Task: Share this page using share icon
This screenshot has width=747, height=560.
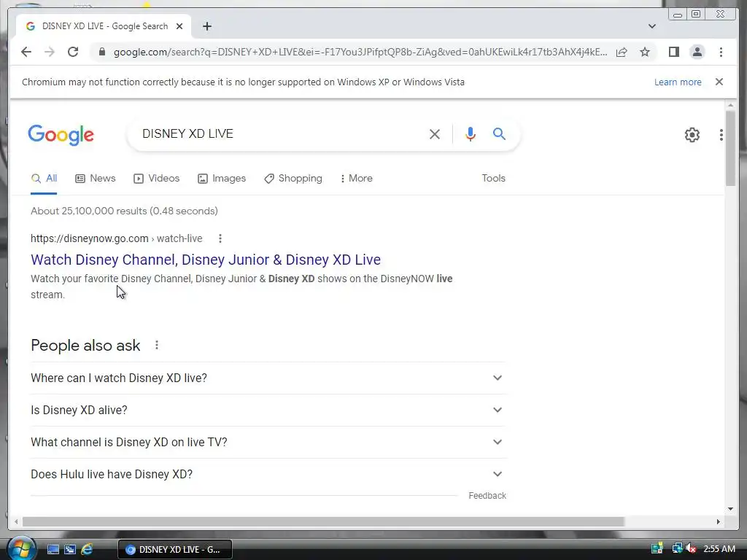Action: point(622,52)
